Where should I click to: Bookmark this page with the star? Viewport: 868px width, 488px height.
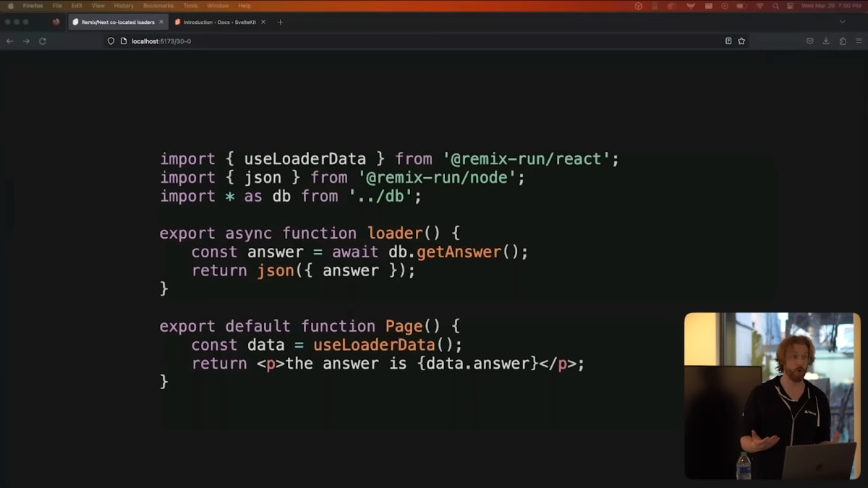(x=741, y=41)
